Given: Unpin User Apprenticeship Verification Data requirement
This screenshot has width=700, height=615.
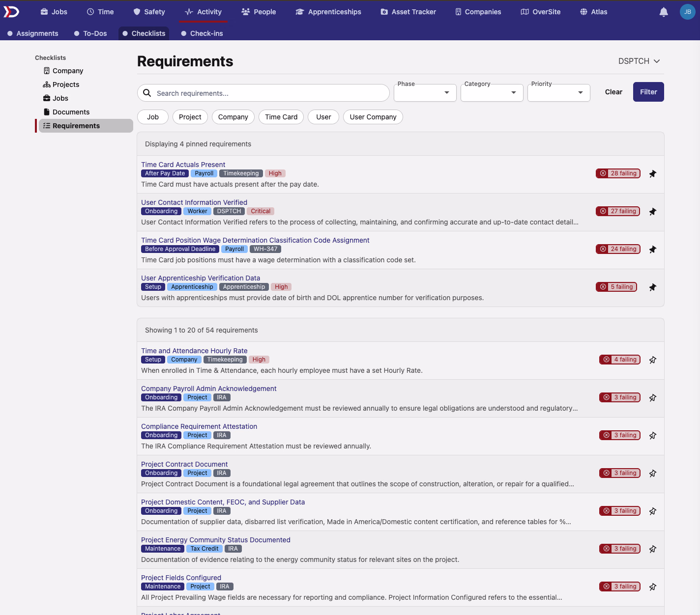Looking at the screenshot, I should point(653,287).
